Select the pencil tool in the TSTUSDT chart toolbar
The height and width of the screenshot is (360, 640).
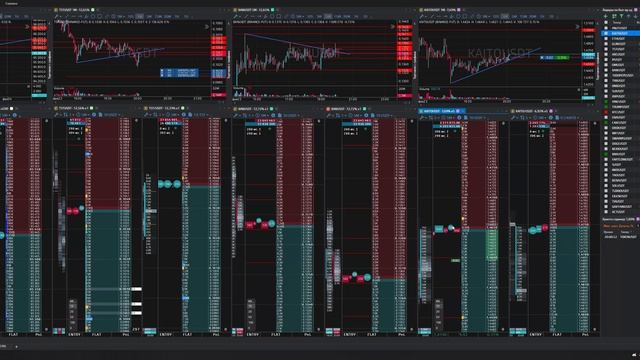pos(56,16)
